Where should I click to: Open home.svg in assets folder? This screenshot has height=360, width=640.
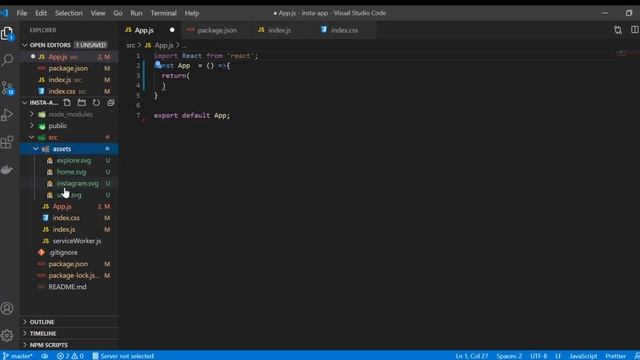coord(69,172)
